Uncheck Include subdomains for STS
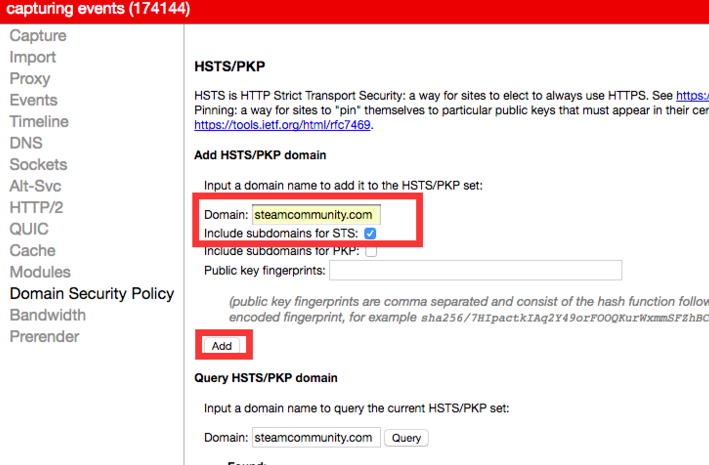709x465 pixels. coord(370,233)
